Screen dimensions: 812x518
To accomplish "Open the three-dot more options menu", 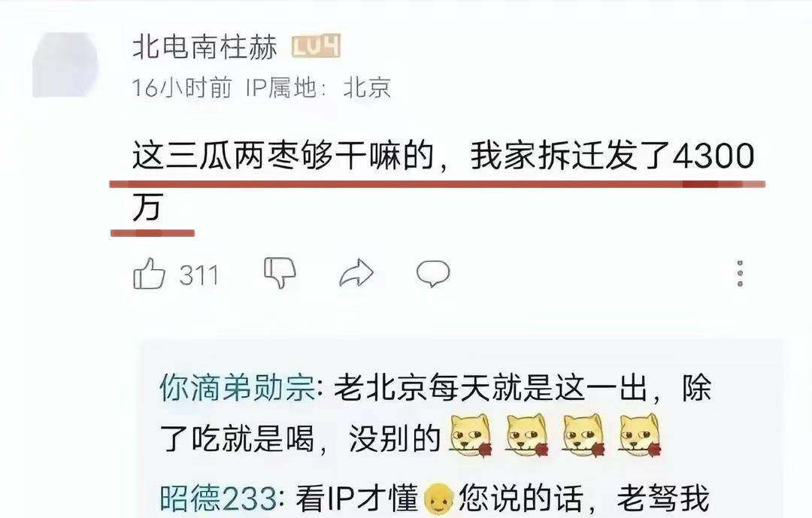I will click(740, 274).
